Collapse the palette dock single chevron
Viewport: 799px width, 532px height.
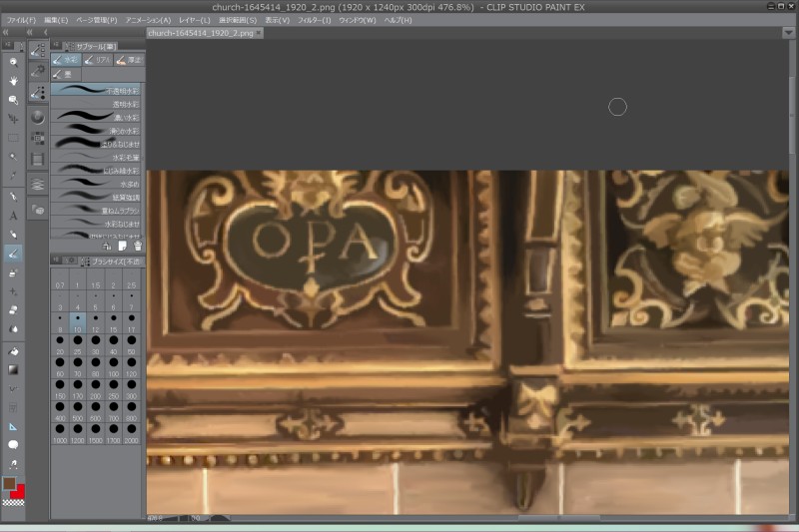click(46, 33)
